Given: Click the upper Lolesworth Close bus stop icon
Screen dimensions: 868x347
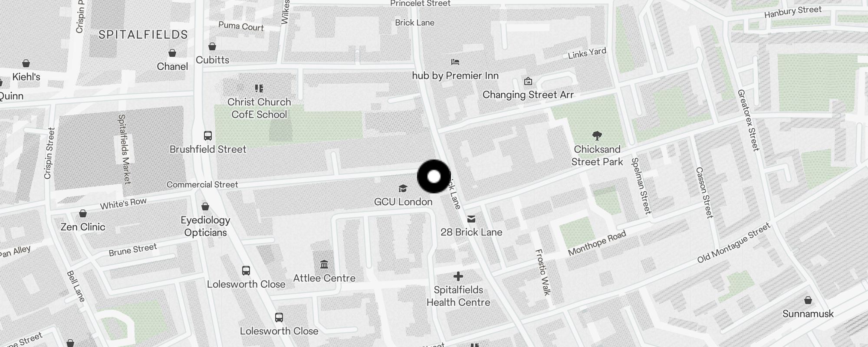Looking at the screenshot, I should [246, 271].
